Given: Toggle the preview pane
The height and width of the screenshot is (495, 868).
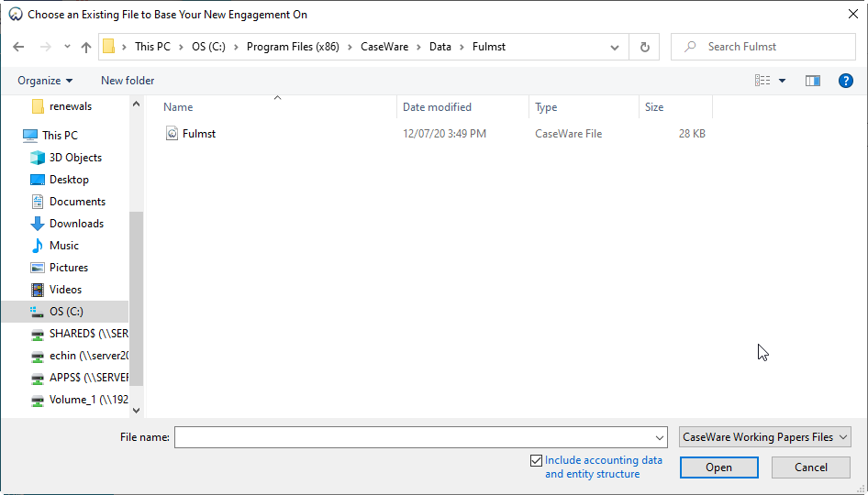Looking at the screenshot, I should [813, 81].
